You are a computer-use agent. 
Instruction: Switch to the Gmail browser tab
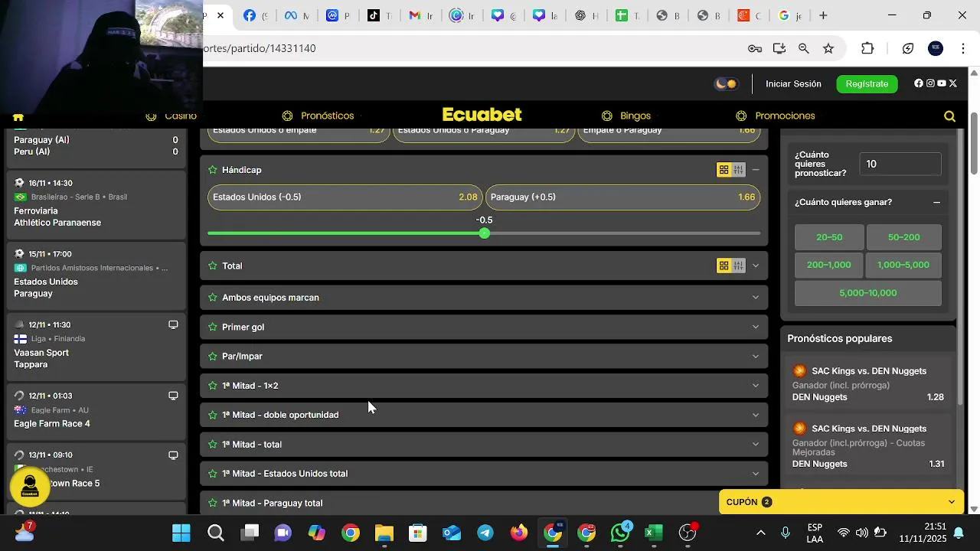coord(421,15)
